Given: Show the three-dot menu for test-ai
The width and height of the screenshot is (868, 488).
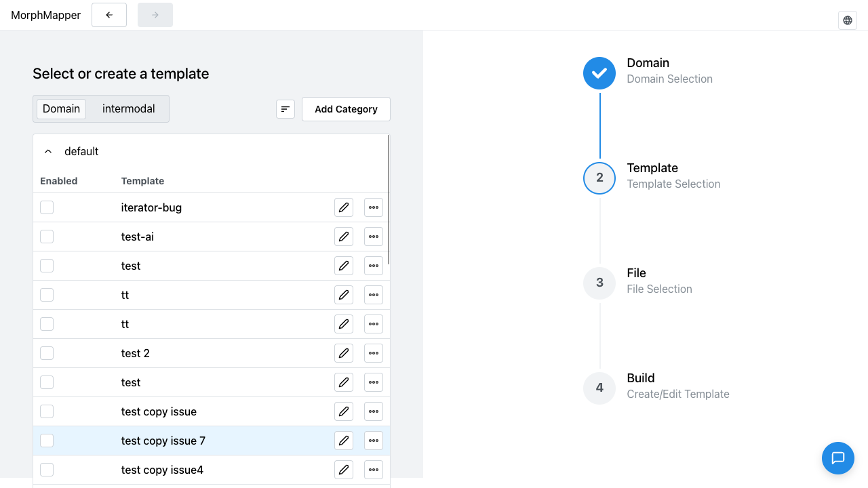Looking at the screenshot, I should [374, 237].
